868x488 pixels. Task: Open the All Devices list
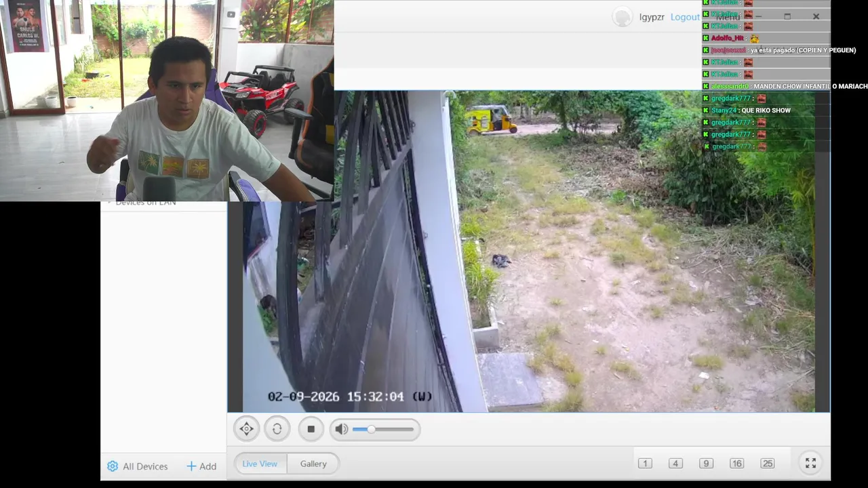pos(145,466)
